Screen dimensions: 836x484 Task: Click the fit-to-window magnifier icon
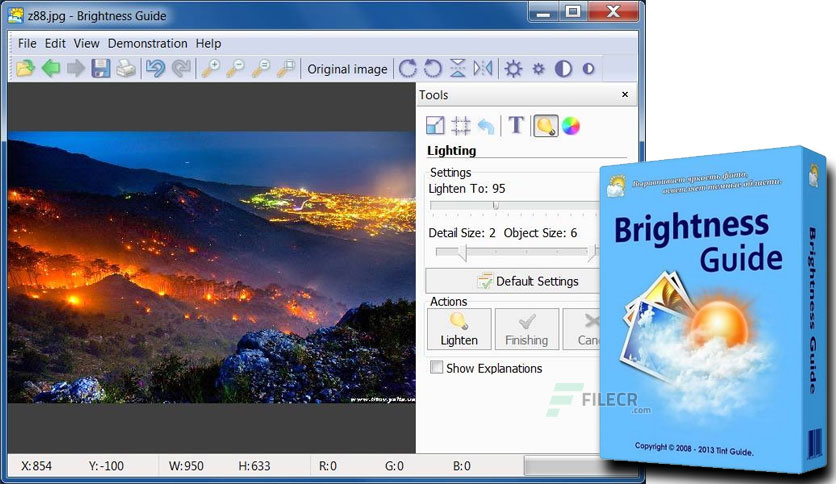point(286,68)
